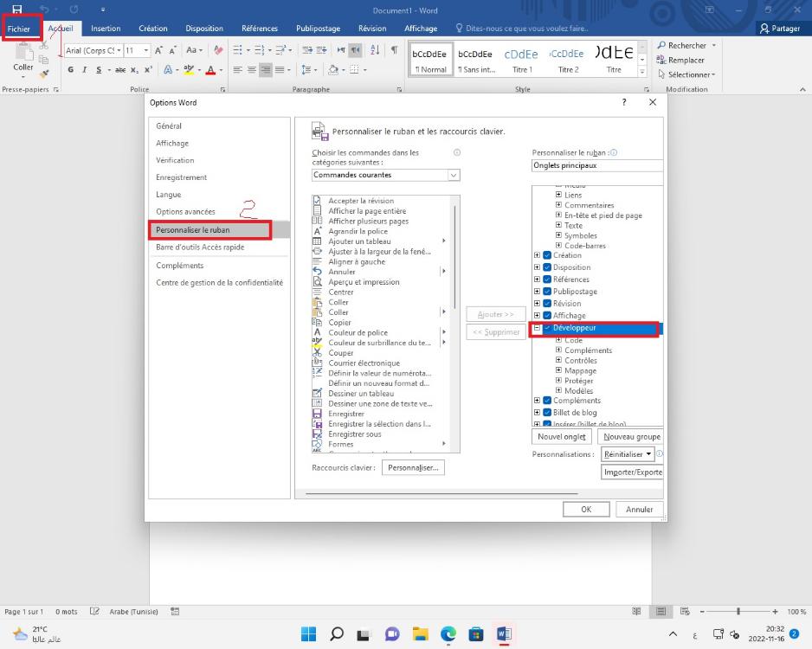Click the zoom slider in status bar

click(x=738, y=611)
